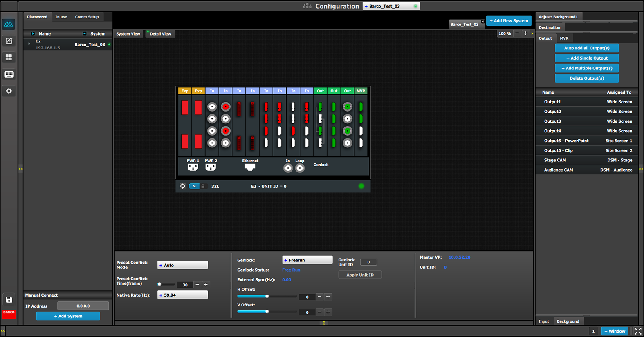
Task: Collapse the left panel with the yellow arrows
Action: (20, 169)
